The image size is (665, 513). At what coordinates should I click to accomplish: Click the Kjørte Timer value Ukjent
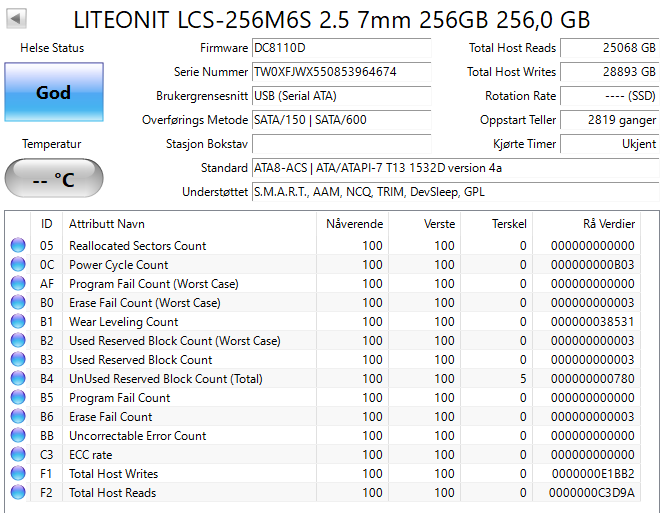point(609,144)
